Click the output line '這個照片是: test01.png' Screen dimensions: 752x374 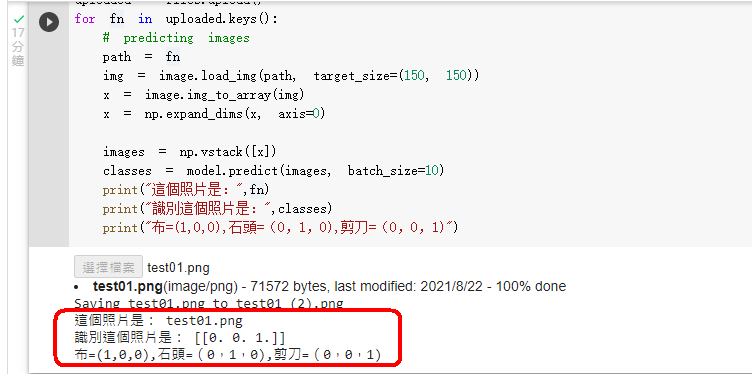point(158,320)
